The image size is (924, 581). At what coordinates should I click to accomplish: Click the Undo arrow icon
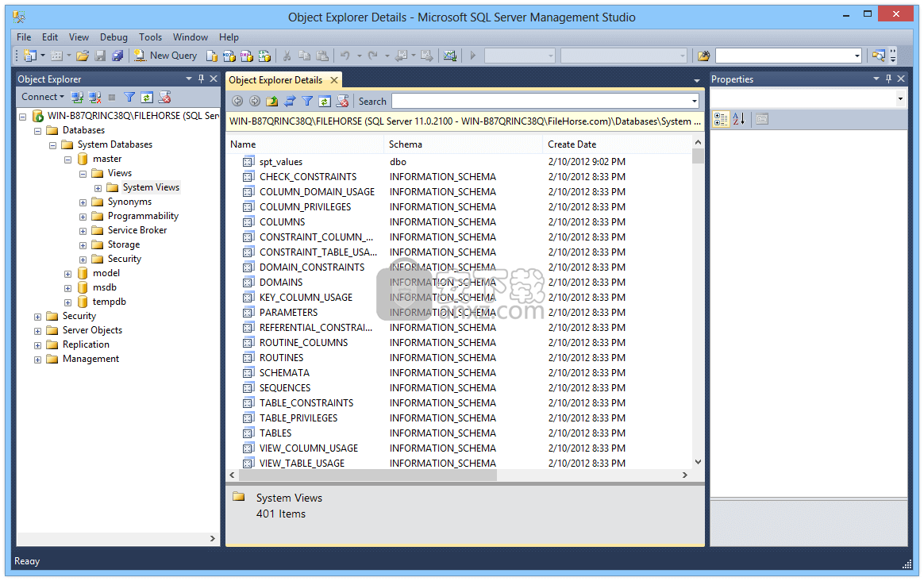click(x=345, y=56)
